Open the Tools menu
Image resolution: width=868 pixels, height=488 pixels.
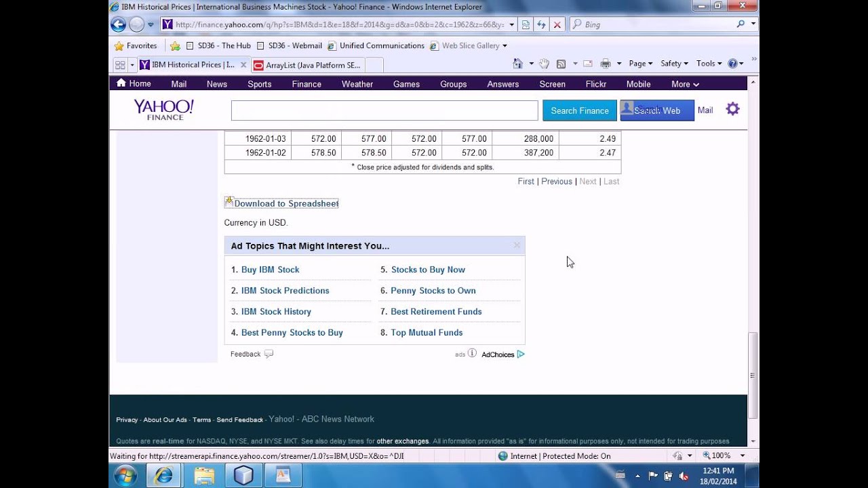coord(709,64)
